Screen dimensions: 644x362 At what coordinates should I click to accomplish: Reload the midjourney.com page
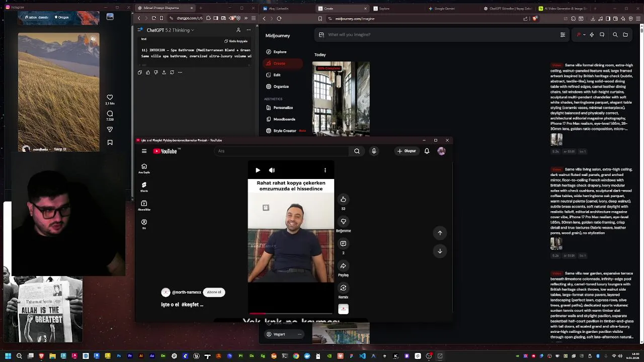(x=279, y=19)
